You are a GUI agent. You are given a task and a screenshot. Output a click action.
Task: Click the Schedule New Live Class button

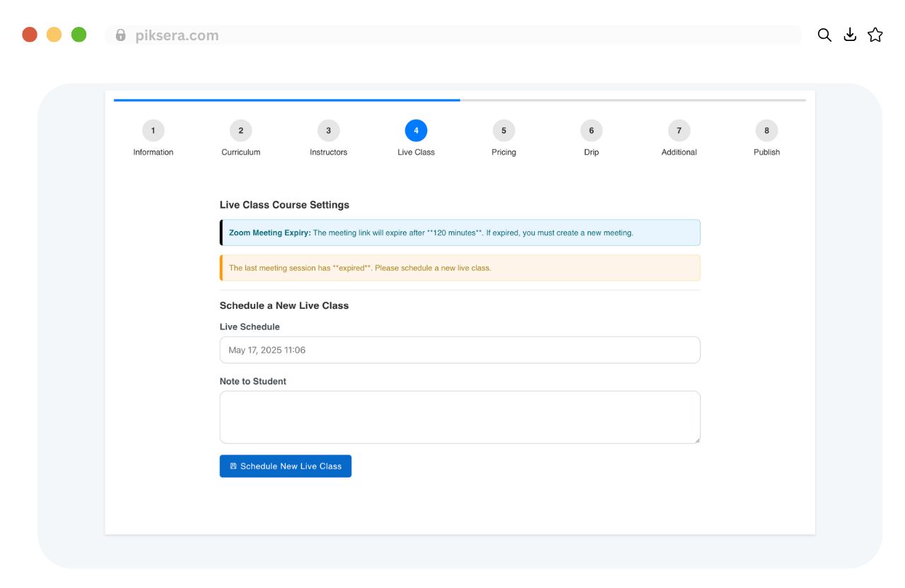click(x=286, y=466)
